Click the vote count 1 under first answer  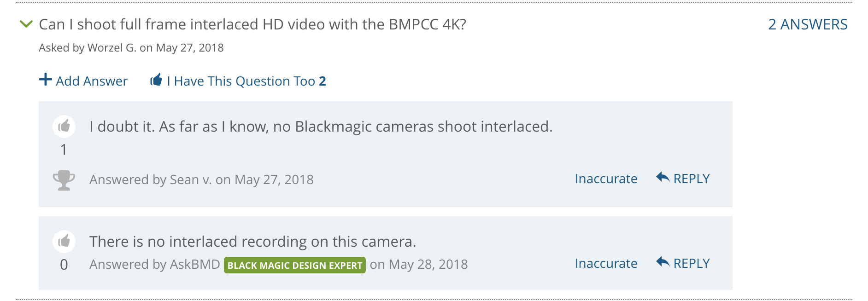coord(64,150)
